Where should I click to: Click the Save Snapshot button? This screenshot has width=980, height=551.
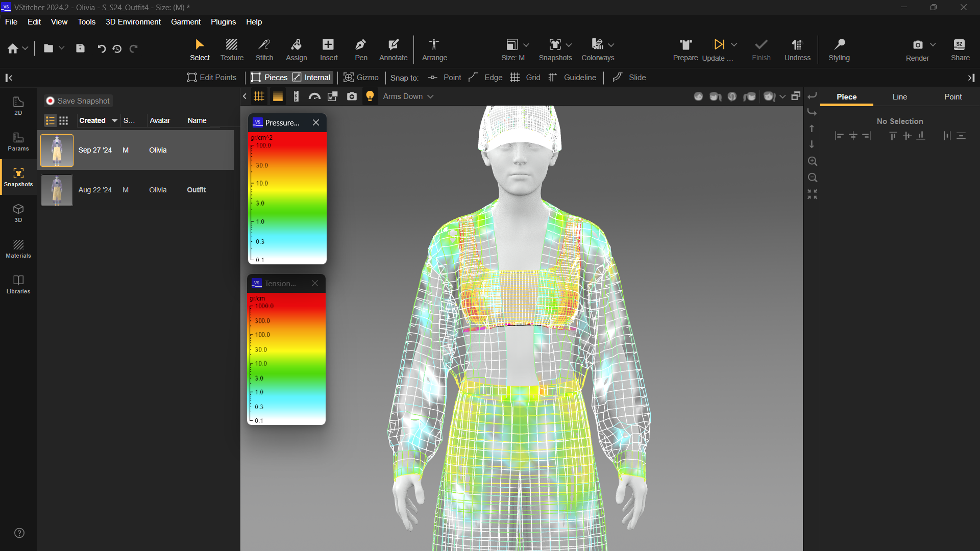pyautogui.click(x=77, y=101)
